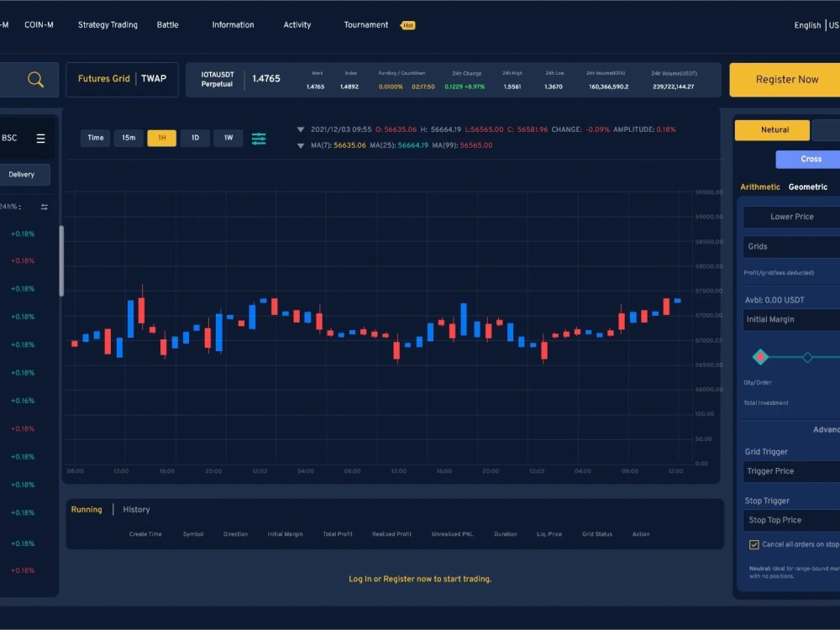The height and width of the screenshot is (630, 840).
Task: Choose Geometric grid mode
Action: click(807, 187)
